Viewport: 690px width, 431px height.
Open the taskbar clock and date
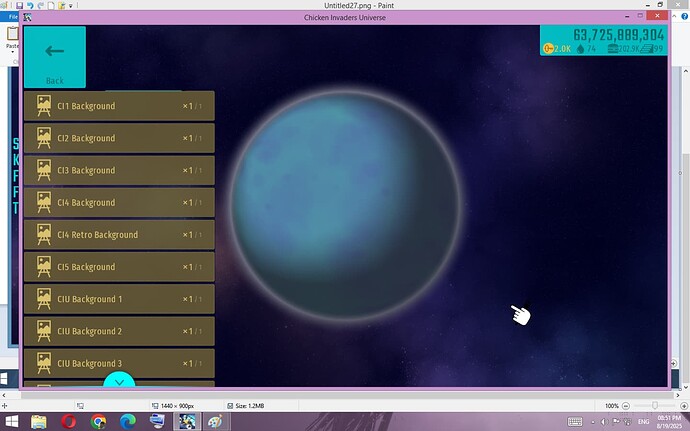click(669, 422)
